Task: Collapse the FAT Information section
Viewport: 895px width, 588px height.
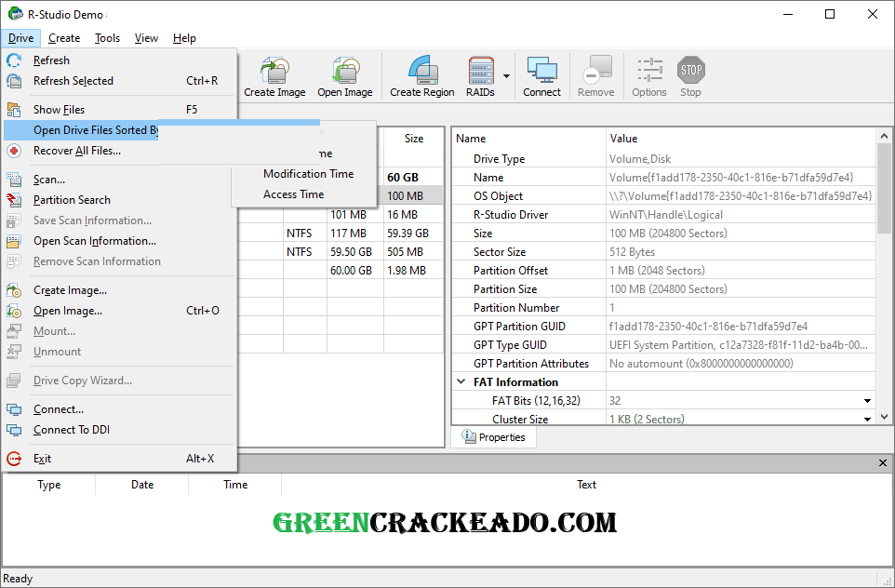Action: tap(461, 381)
